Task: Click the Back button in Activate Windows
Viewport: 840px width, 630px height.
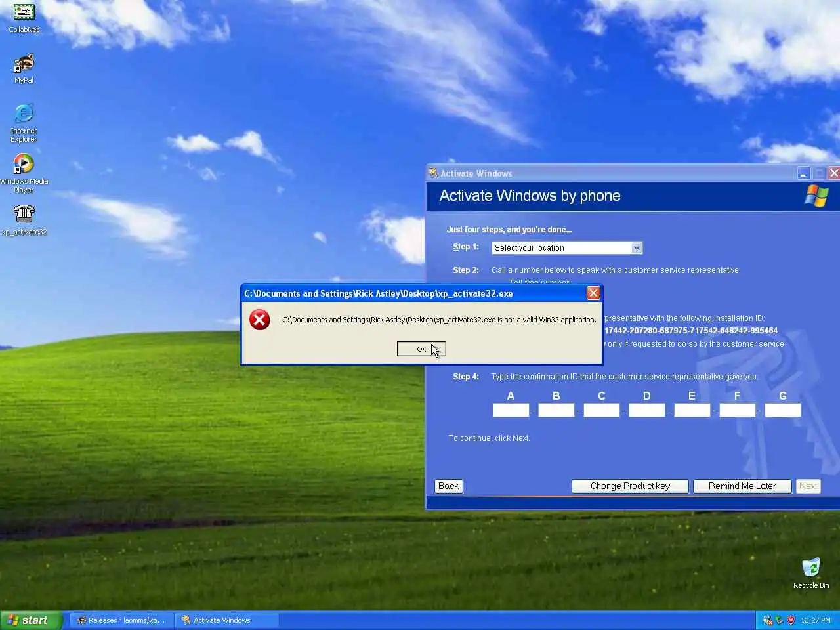Action: [x=448, y=486]
